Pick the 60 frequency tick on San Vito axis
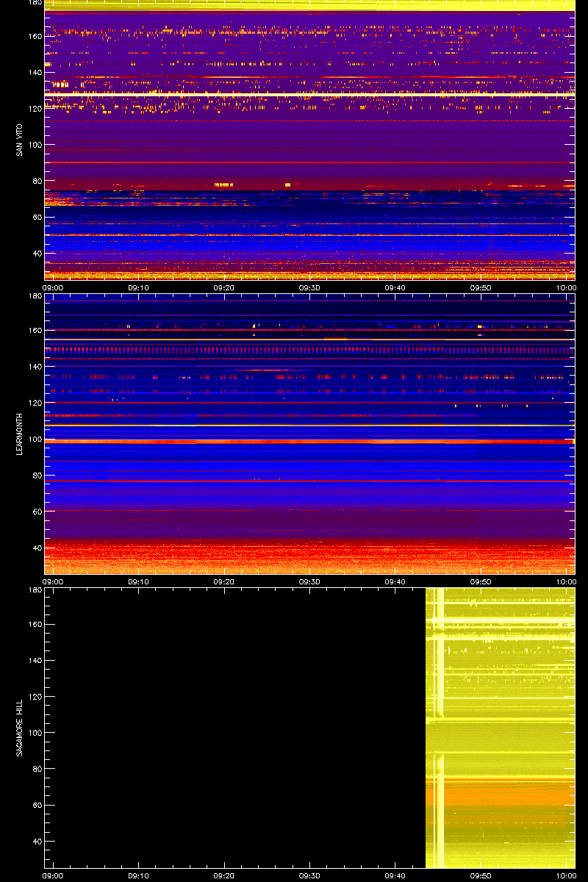 [x=36, y=218]
